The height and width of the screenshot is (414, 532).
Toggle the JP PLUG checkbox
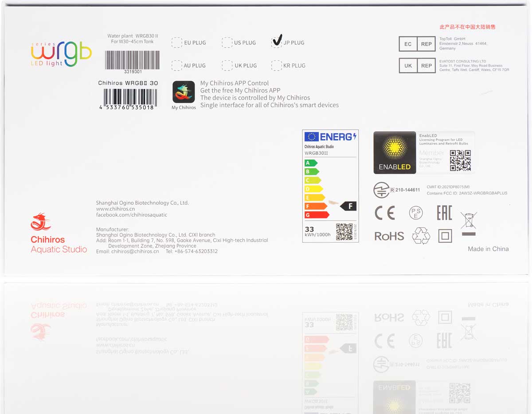(x=277, y=42)
